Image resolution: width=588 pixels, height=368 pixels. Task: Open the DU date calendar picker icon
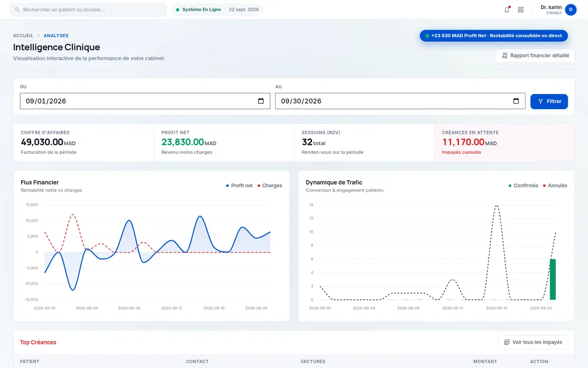261,101
